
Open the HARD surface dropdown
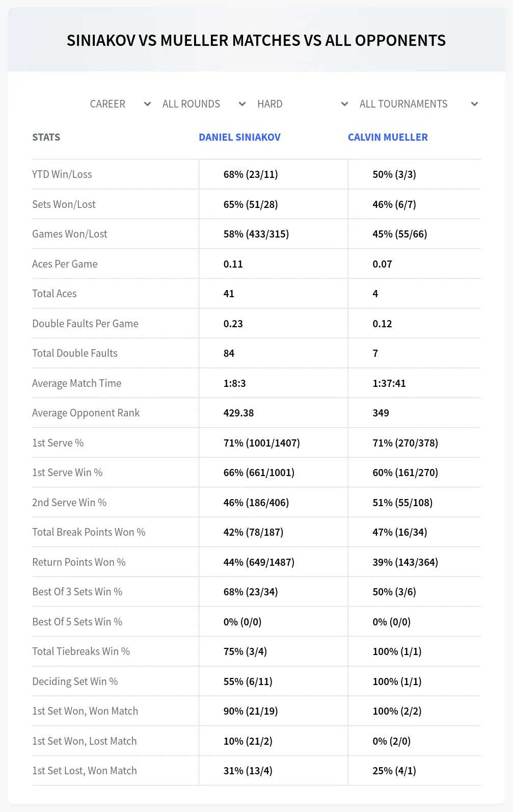coord(302,104)
